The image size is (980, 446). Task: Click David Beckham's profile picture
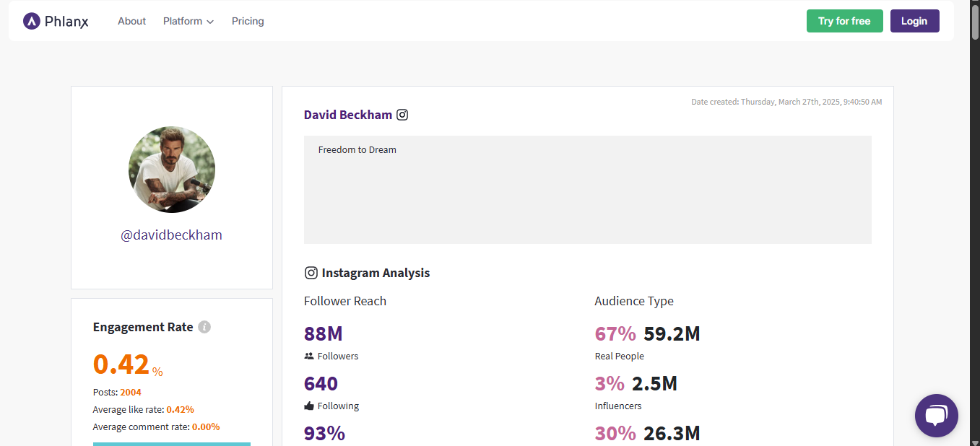click(172, 170)
